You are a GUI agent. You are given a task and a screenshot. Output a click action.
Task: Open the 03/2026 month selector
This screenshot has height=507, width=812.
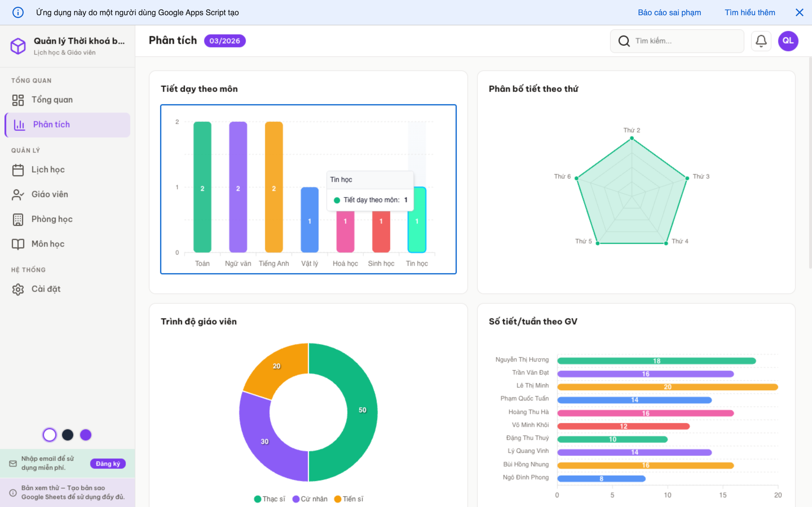(225, 41)
